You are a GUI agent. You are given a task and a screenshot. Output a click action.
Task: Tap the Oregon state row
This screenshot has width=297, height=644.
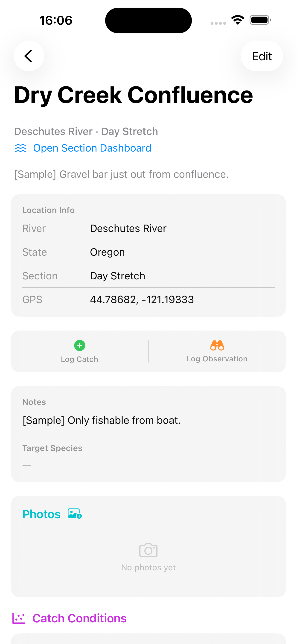(x=148, y=252)
